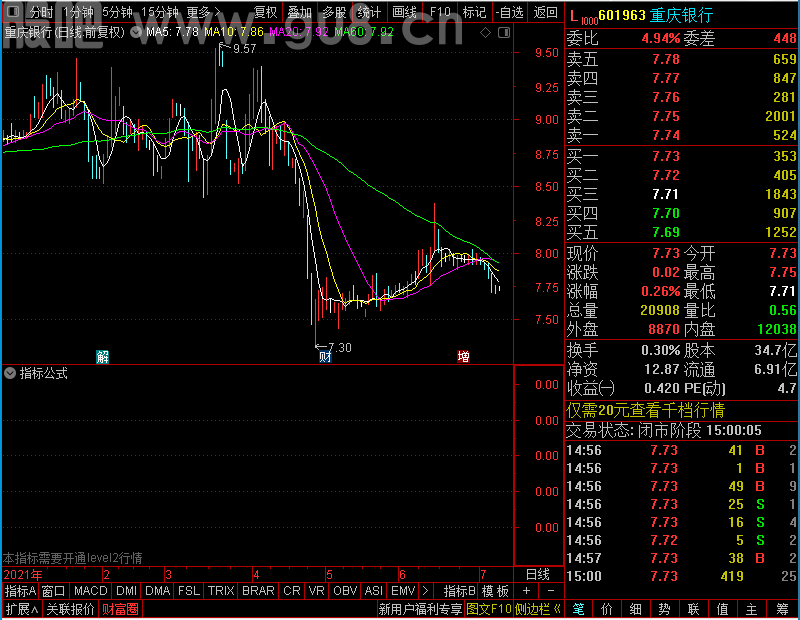Image resolution: width=800 pixels, height=620 pixels.
Task: Select the ASI indicator
Action: (x=373, y=591)
